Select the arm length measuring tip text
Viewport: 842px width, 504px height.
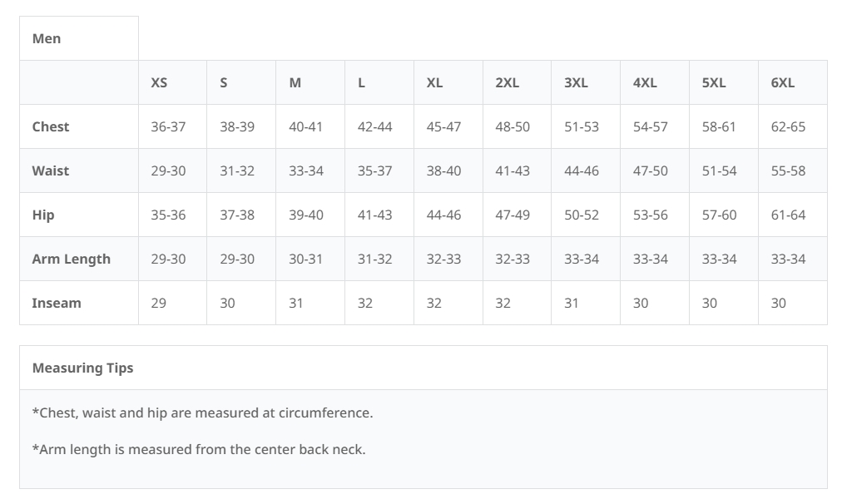pyautogui.click(x=199, y=449)
